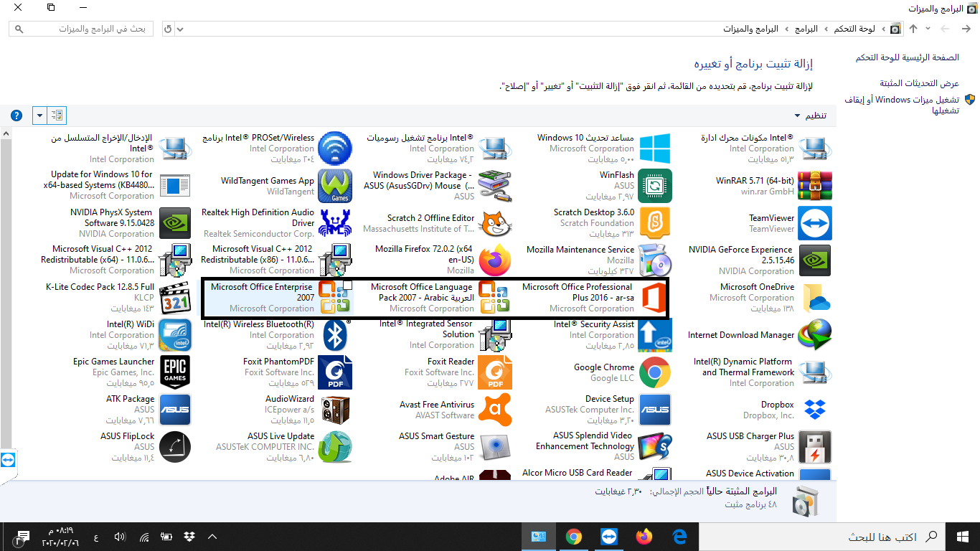Click the Dropbox program icon in list
980x551 pixels.
814,410
